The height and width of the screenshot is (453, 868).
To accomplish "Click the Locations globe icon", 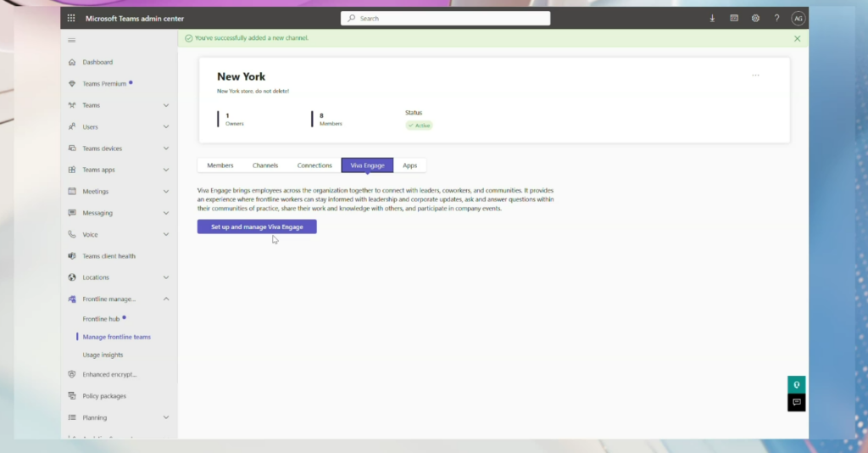I will pos(72,277).
